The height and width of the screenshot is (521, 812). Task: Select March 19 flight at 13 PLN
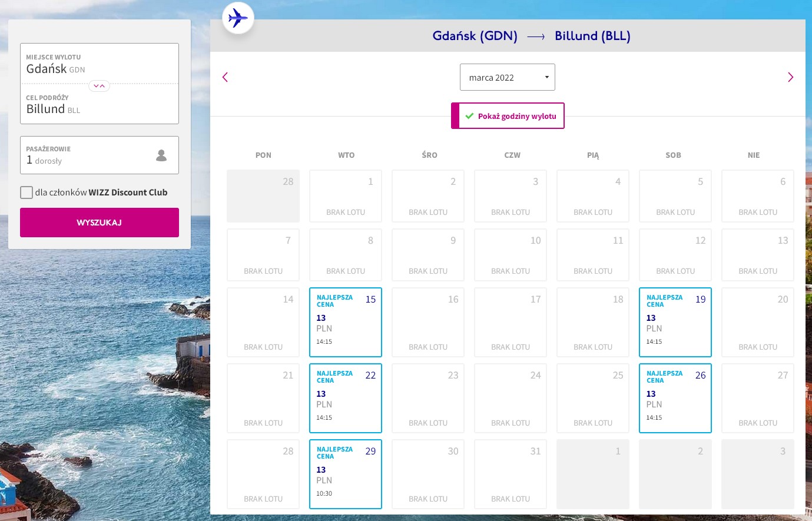tap(675, 322)
